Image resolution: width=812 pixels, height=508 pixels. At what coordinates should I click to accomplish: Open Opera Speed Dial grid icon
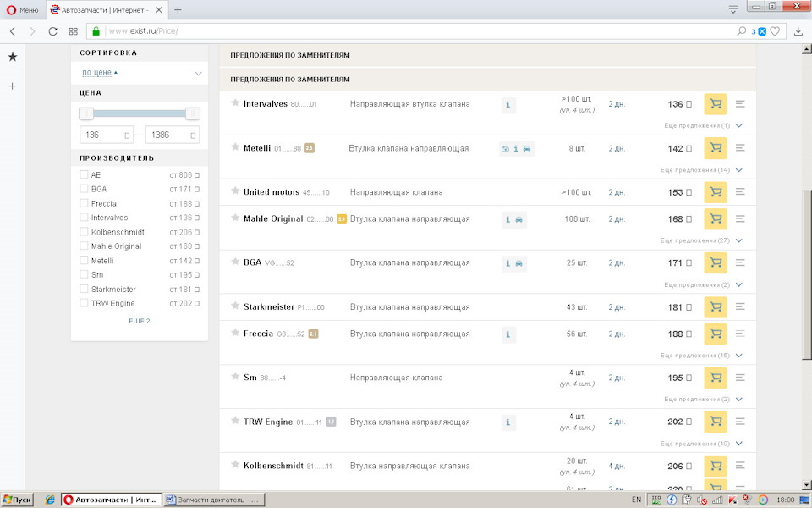click(x=73, y=31)
